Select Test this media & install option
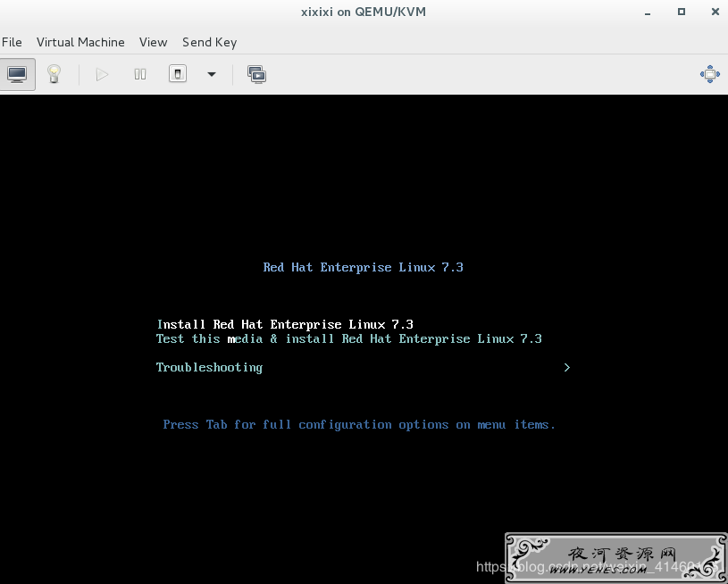The height and width of the screenshot is (584, 728). (x=349, y=338)
